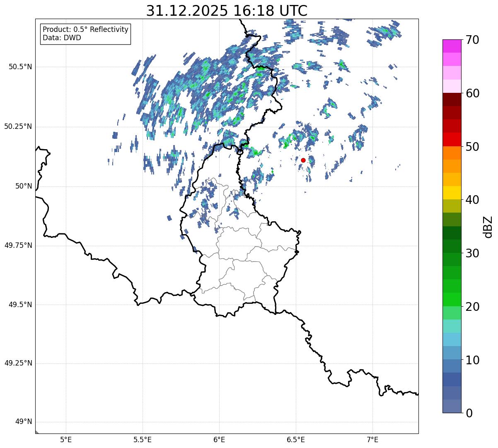Click the "50.25°N" latitude label
This screenshot has width=498, height=448.
click(x=18, y=126)
